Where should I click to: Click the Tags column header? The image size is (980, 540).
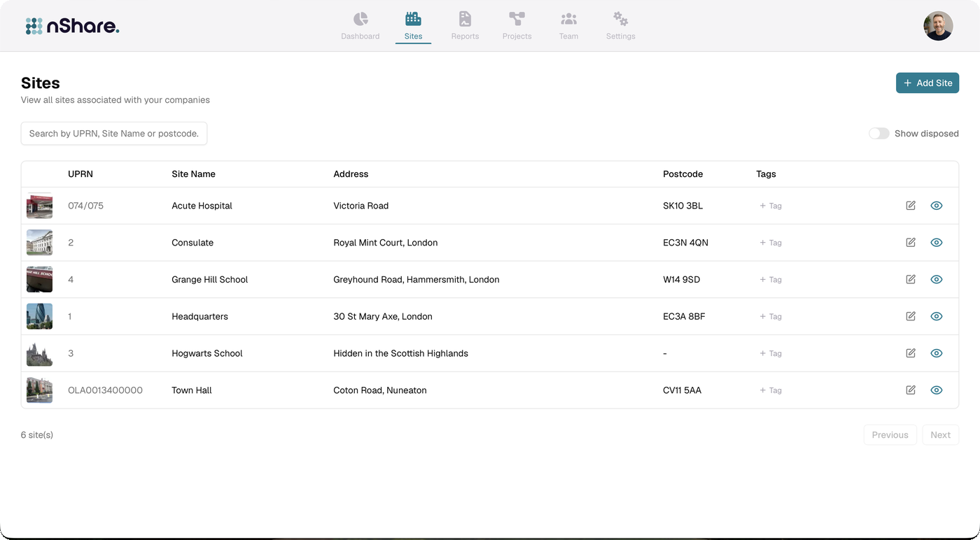tap(766, 174)
